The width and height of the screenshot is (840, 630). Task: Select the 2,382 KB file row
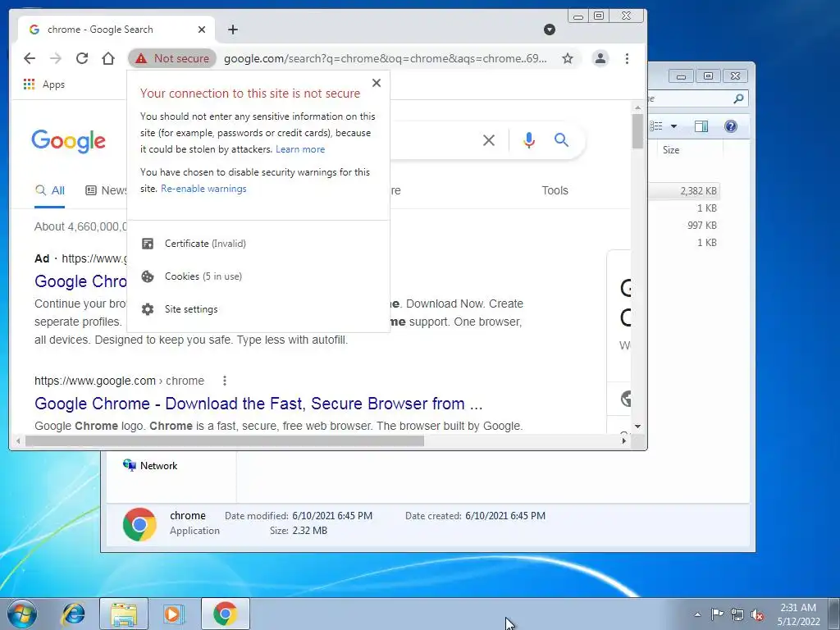click(684, 190)
